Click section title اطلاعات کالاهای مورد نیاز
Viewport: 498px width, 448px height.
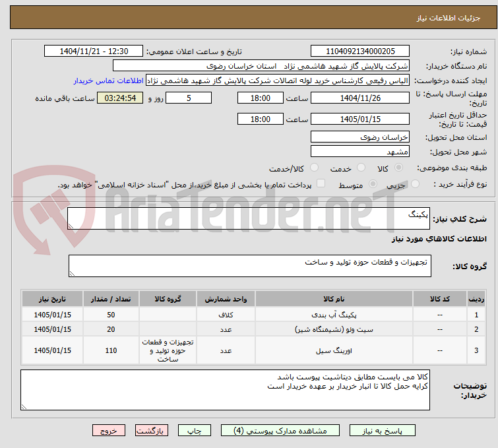click(439, 239)
